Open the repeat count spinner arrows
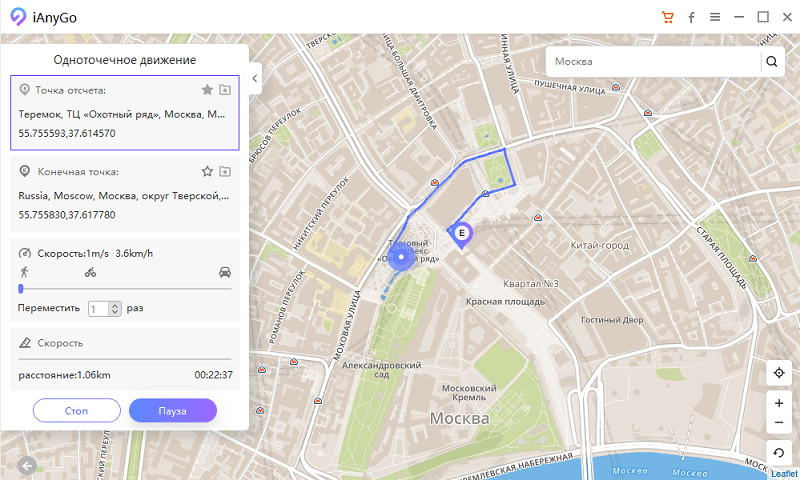The height and width of the screenshot is (480, 800). (x=115, y=309)
